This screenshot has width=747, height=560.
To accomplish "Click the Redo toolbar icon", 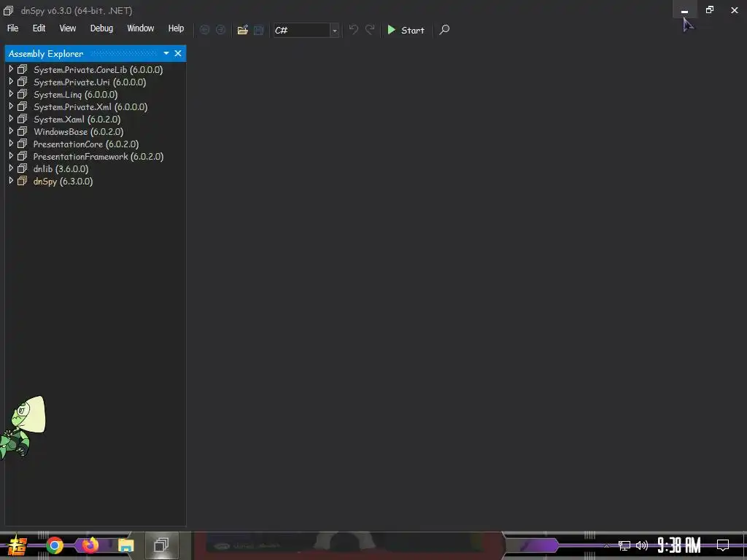I will (370, 29).
